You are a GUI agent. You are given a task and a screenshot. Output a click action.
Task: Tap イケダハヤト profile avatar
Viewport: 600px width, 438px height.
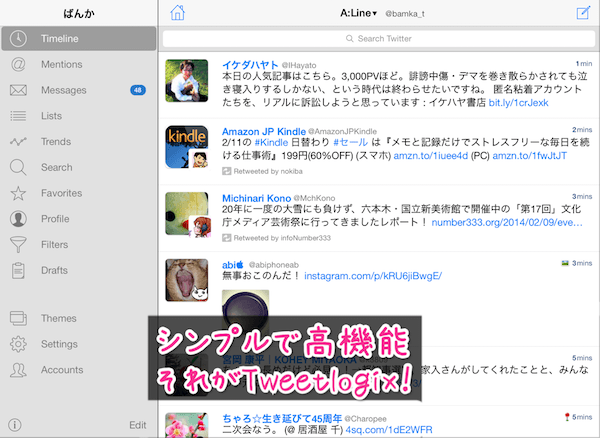coord(187,80)
